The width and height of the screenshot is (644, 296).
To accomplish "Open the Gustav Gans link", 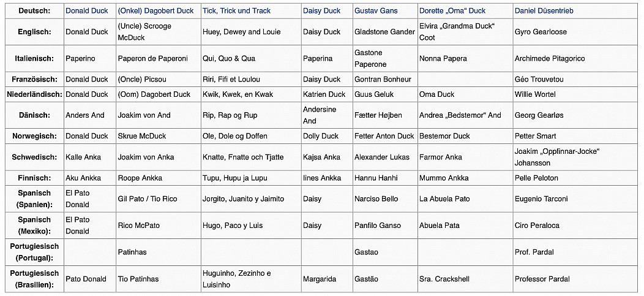I will coord(376,11).
